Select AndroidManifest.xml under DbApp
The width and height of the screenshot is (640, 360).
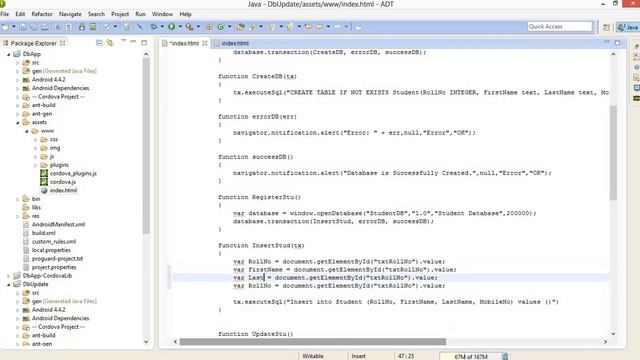pos(58,224)
